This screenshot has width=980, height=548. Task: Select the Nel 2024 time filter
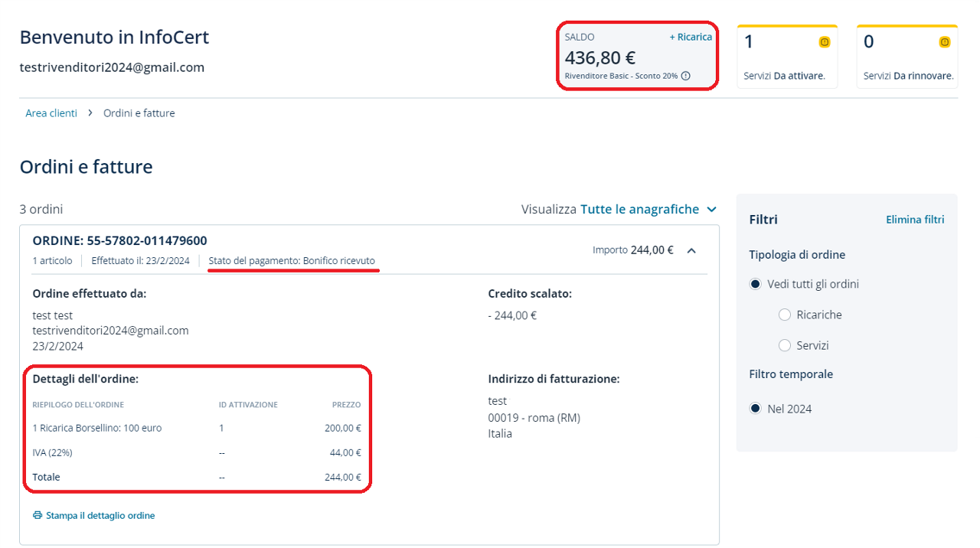[756, 409]
